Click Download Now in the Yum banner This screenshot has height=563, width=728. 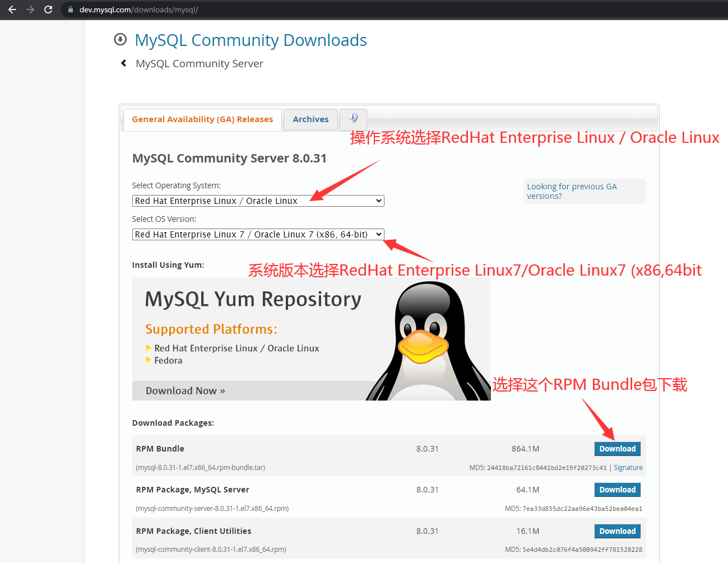(x=186, y=391)
